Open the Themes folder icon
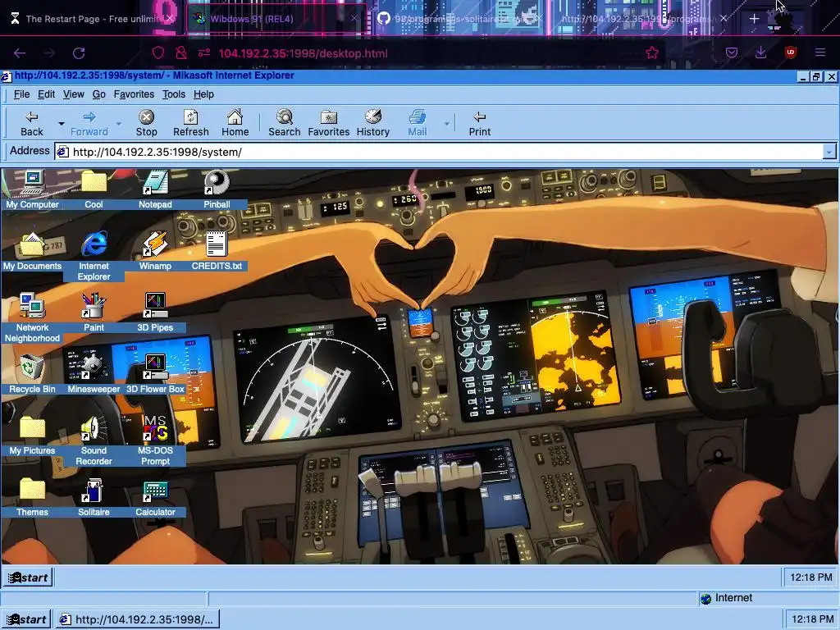 tap(32, 497)
